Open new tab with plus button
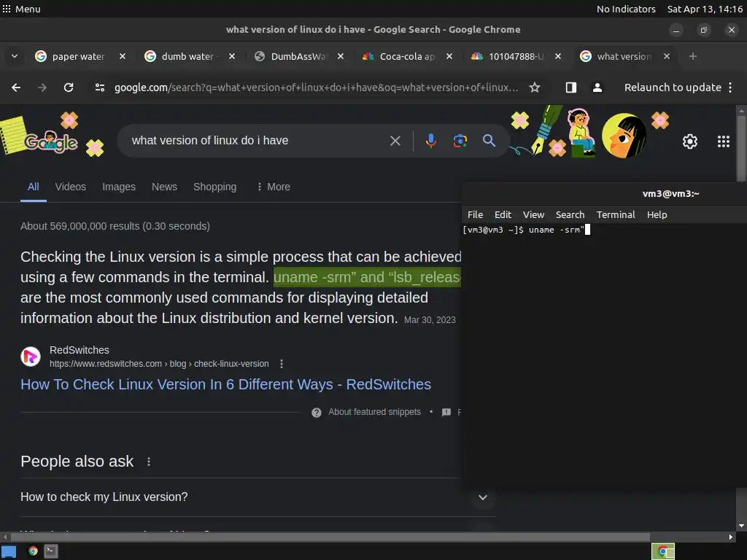Image resolution: width=747 pixels, height=560 pixels. (x=693, y=56)
